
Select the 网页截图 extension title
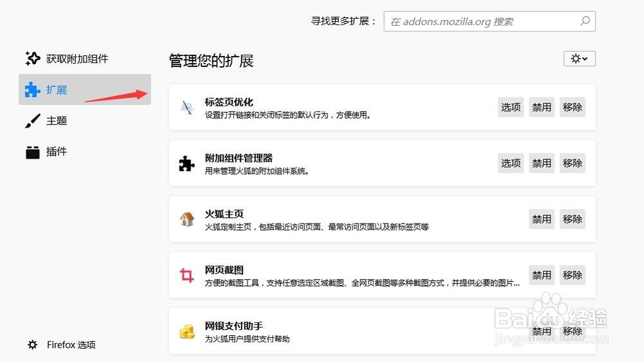tap(224, 269)
